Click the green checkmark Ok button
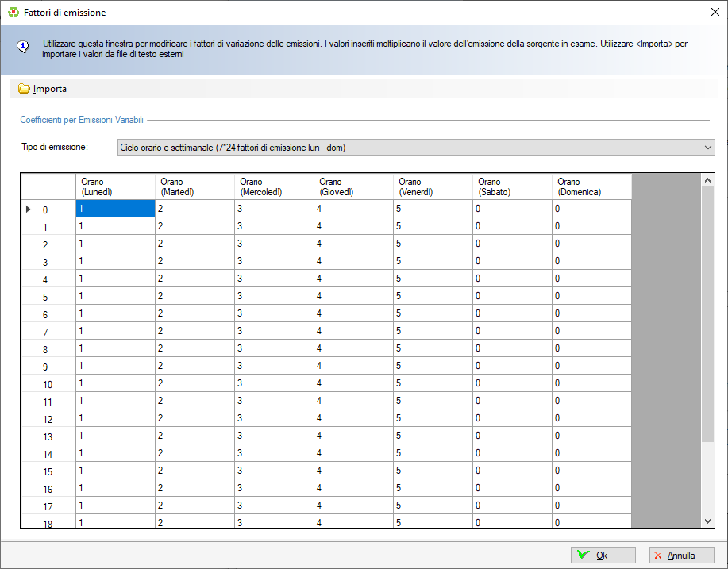Image resolution: width=728 pixels, height=569 pixels. [603, 556]
